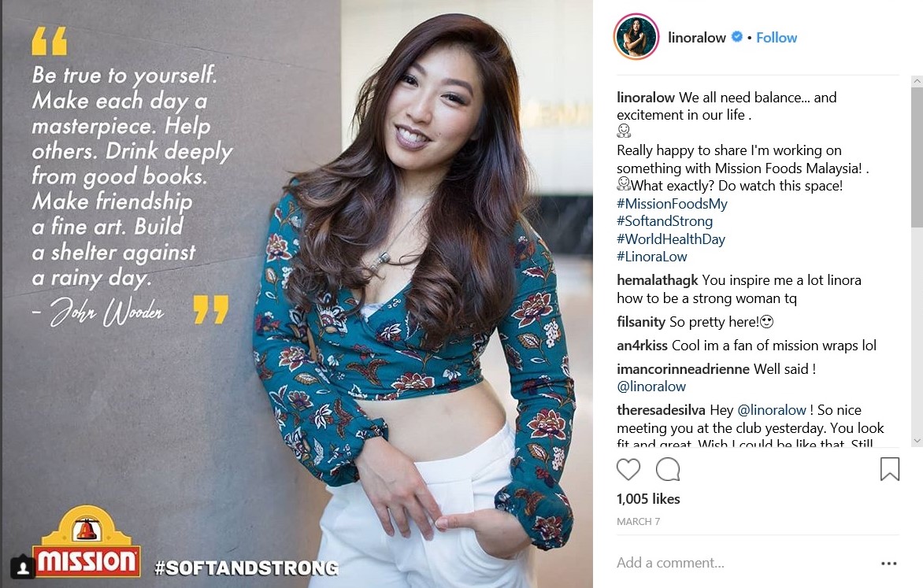Image resolution: width=923 pixels, height=588 pixels.
Task: Click the scroll-down arrow in comments
Action: 917,440
